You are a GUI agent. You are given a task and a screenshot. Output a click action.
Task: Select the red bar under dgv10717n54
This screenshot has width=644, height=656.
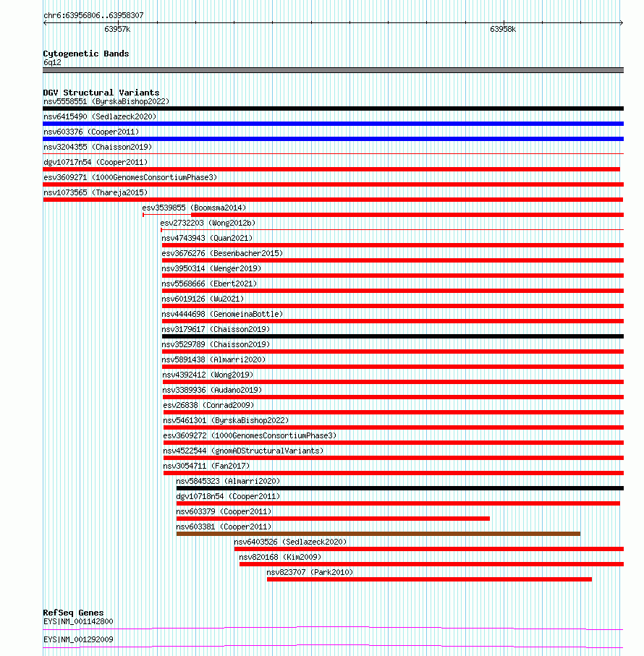[331, 169]
